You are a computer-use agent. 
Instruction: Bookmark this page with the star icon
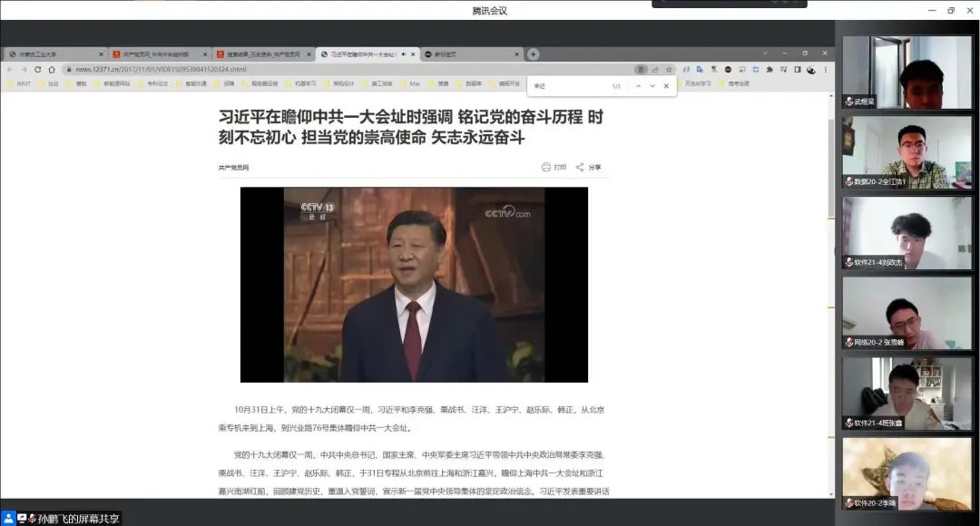tap(669, 69)
